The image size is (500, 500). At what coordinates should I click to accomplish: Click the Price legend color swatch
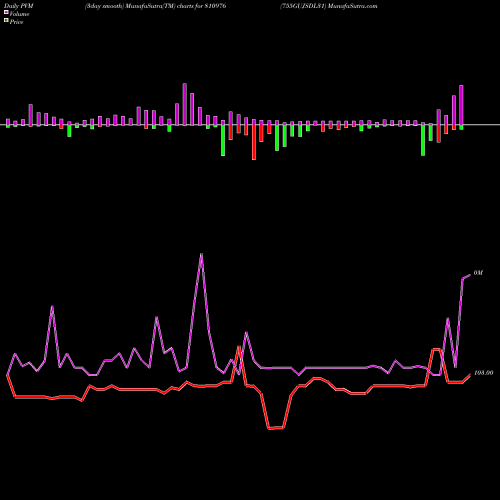click(x=6, y=21)
